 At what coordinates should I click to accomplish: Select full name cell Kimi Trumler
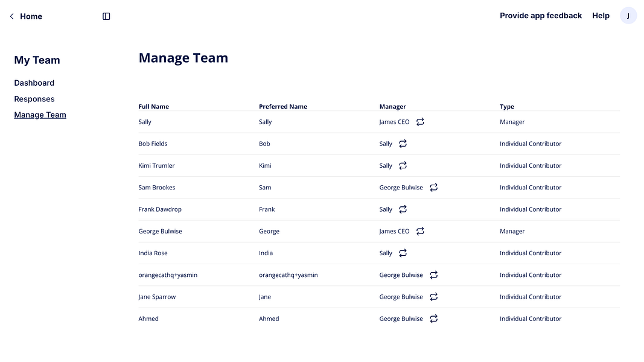(x=156, y=165)
